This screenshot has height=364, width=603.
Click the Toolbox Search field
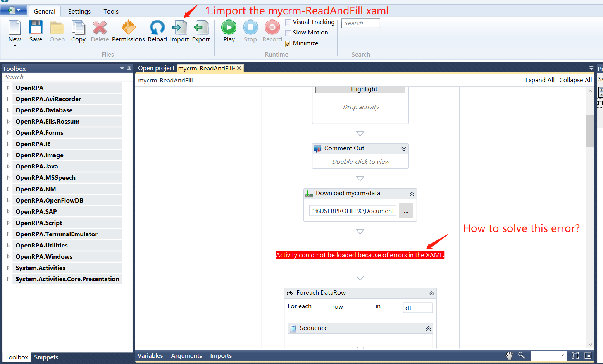coord(67,77)
